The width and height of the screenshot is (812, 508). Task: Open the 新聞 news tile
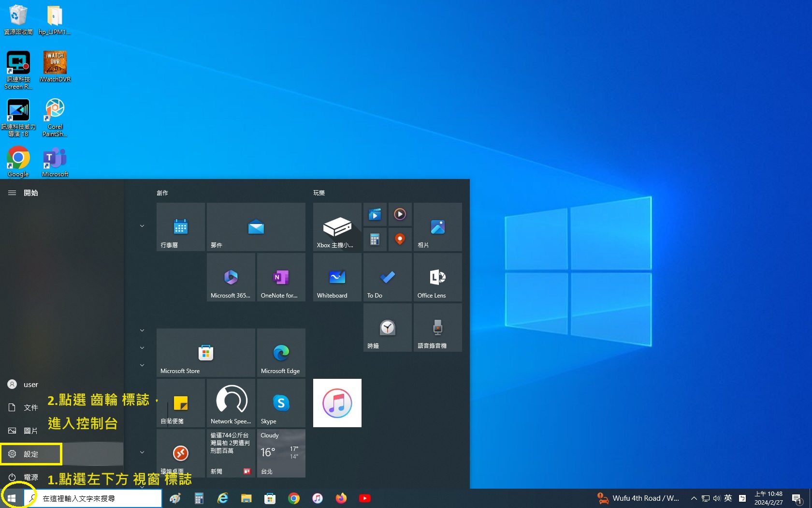(231, 453)
